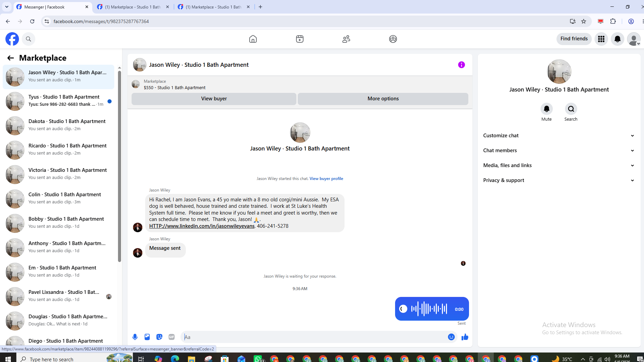
Task: Go to the Home feed icon
Action: [253, 39]
